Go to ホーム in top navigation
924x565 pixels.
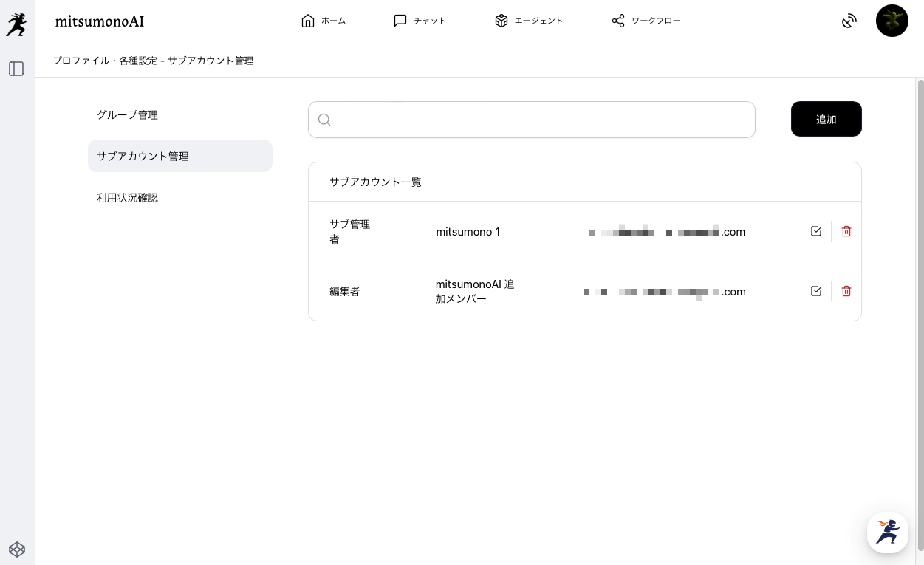(324, 21)
